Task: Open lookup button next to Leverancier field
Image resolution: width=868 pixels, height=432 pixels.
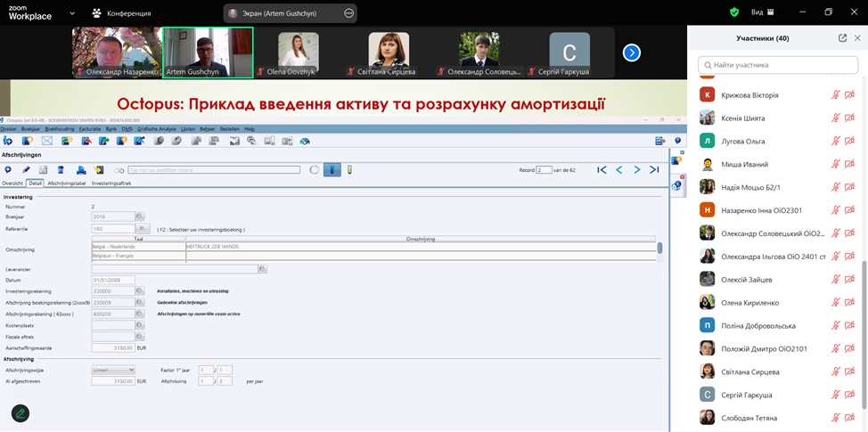Action: tap(263, 269)
